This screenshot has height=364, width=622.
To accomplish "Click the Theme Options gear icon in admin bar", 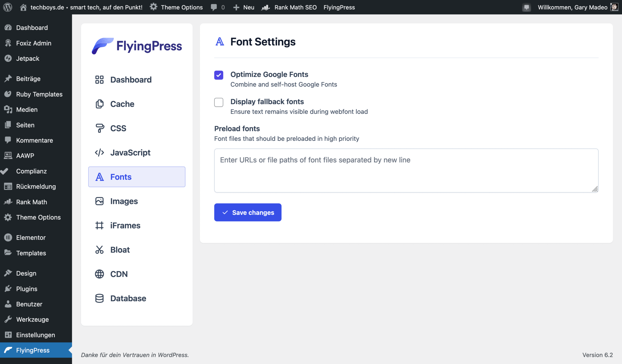I will (154, 7).
